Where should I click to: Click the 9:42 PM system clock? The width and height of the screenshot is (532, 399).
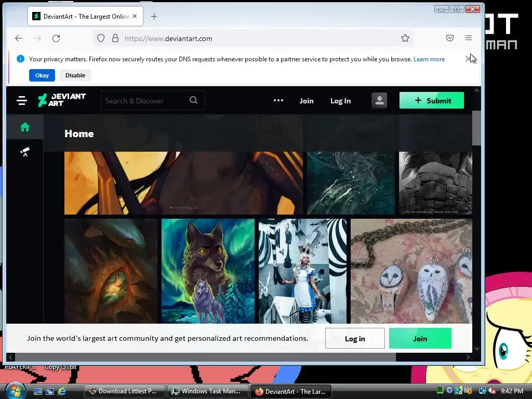512,391
